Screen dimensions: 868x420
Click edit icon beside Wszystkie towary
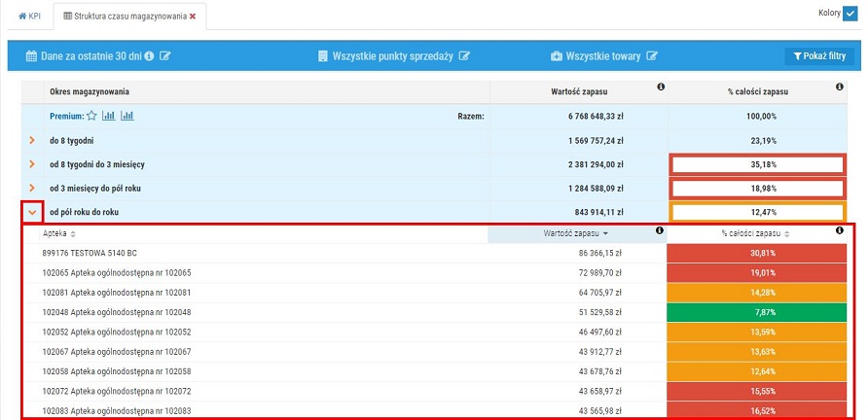click(x=652, y=56)
